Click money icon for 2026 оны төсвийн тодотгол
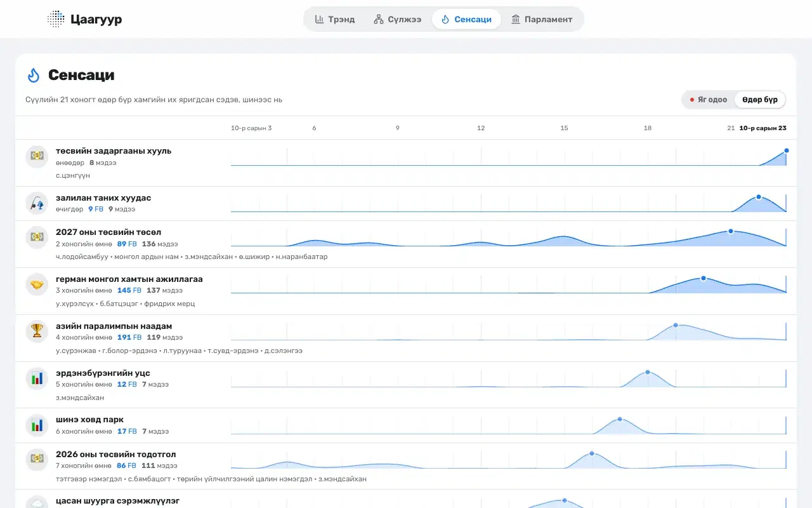This screenshot has width=812, height=508. point(37,460)
